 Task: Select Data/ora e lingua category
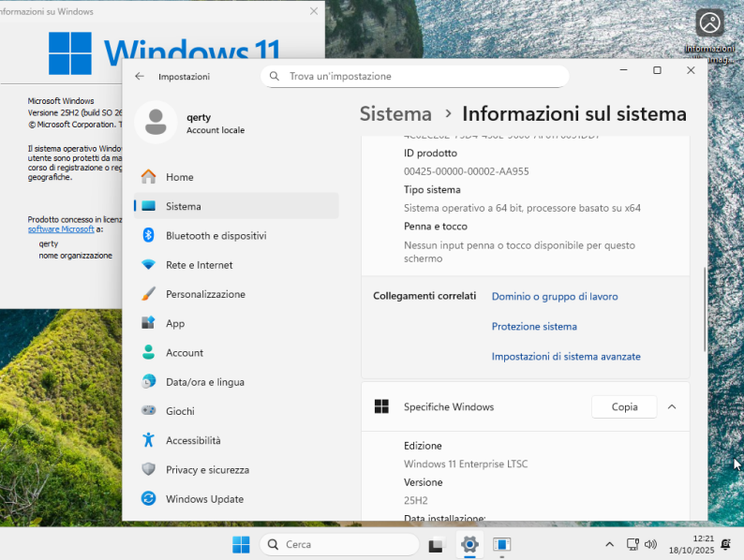click(236, 382)
